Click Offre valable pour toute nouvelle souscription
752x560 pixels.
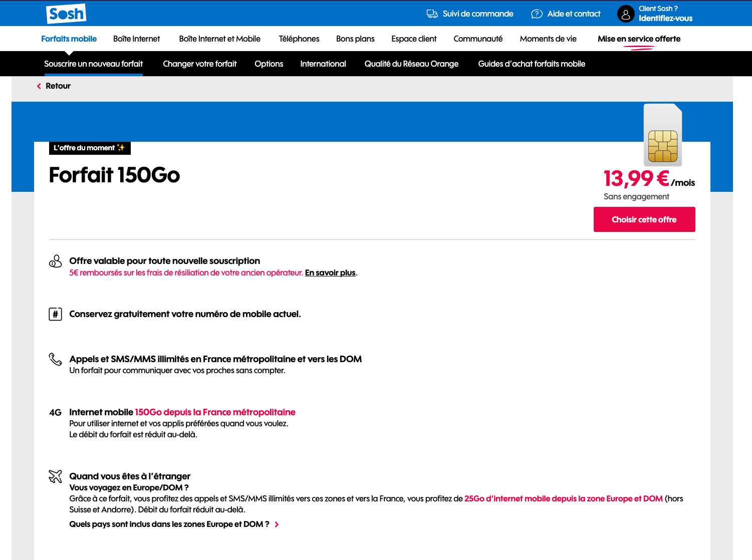(164, 261)
